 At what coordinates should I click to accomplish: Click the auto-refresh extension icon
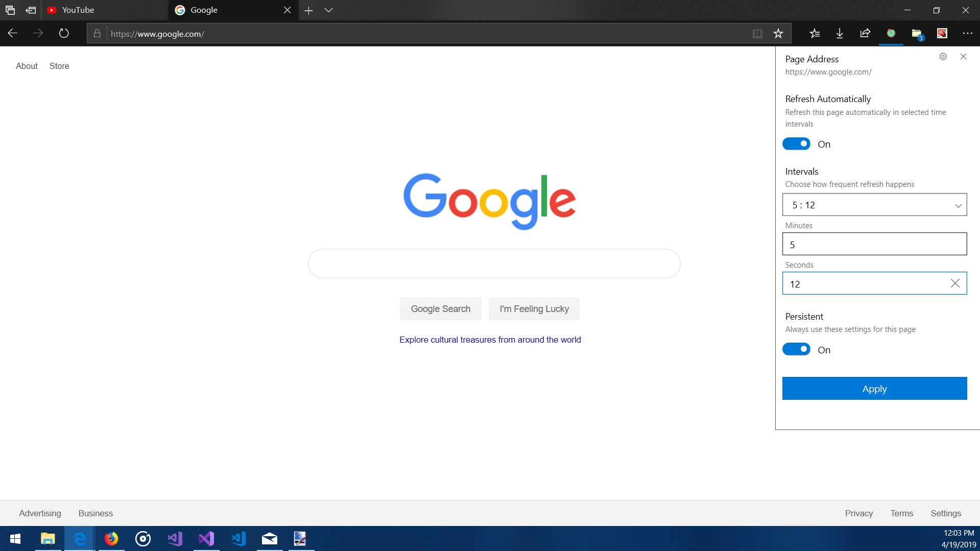891,34
